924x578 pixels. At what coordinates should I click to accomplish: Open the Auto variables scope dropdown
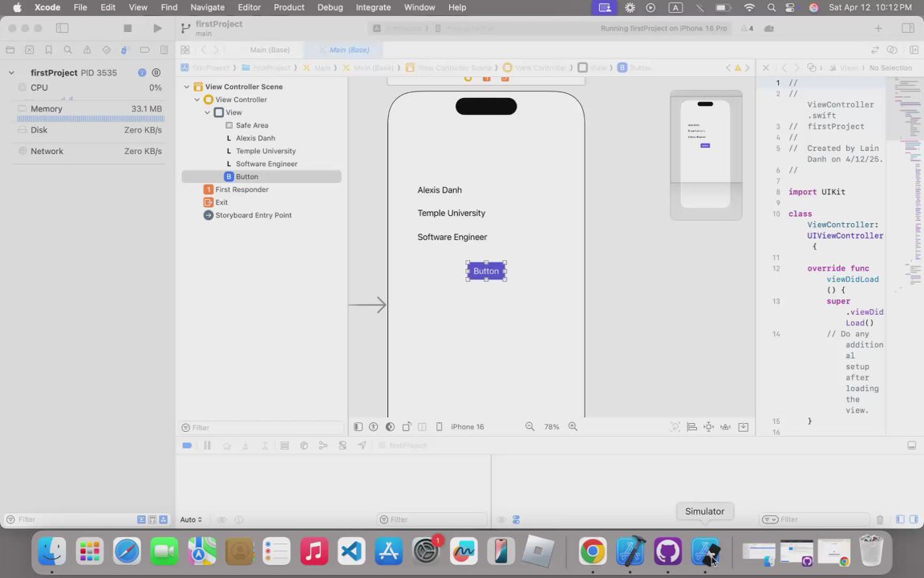pos(191,519)
